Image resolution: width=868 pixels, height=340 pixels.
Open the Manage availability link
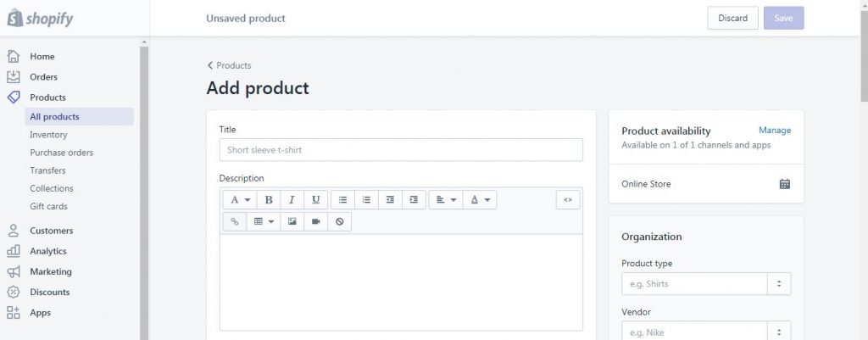pos(775,130)
